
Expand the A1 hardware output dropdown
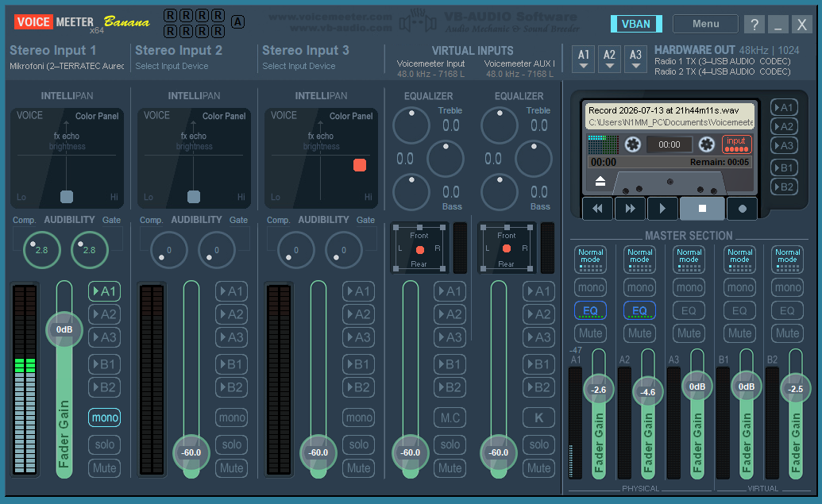tap(584, 59)
